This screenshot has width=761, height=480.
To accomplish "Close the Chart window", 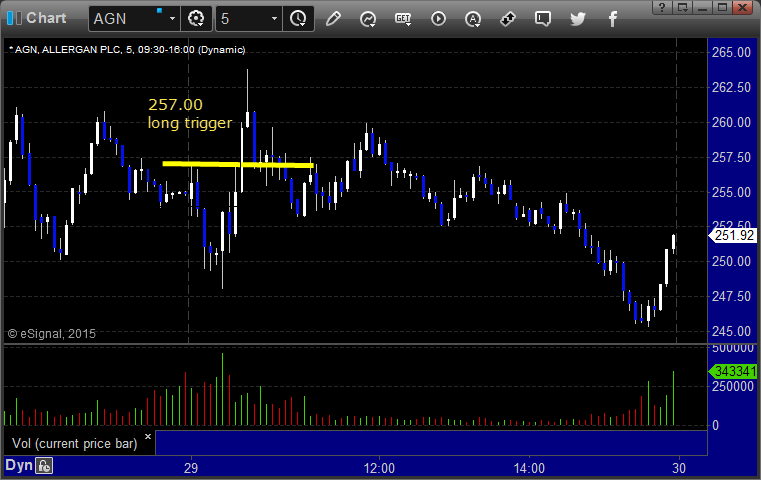I will (743, 7).
